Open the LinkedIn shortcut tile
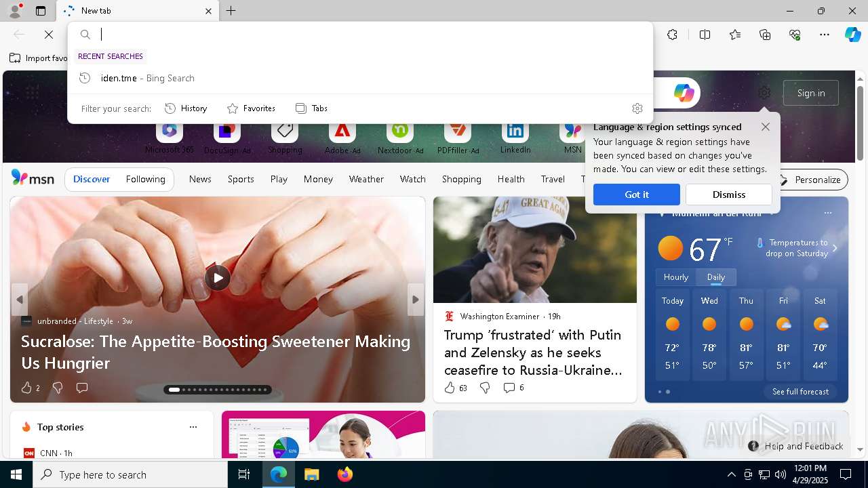This screenshot has height=488, width=868. pyautogui.click(x=515, y=138)
